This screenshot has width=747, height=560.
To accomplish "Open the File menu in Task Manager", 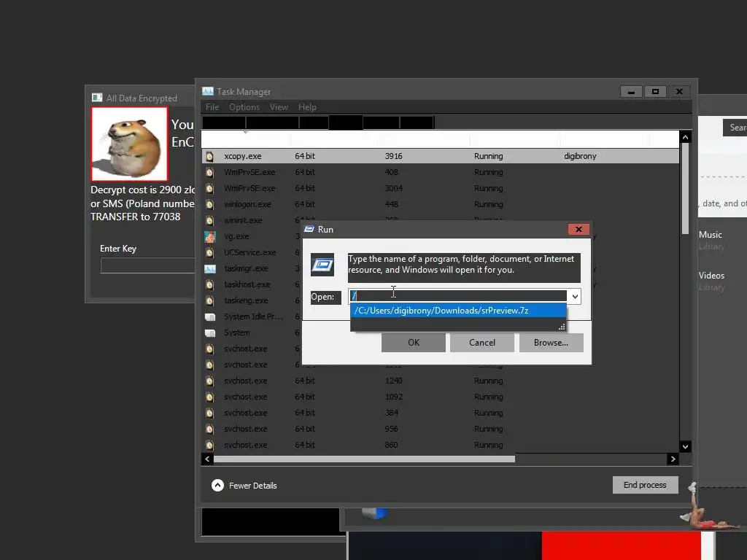I will coord(212,107).
